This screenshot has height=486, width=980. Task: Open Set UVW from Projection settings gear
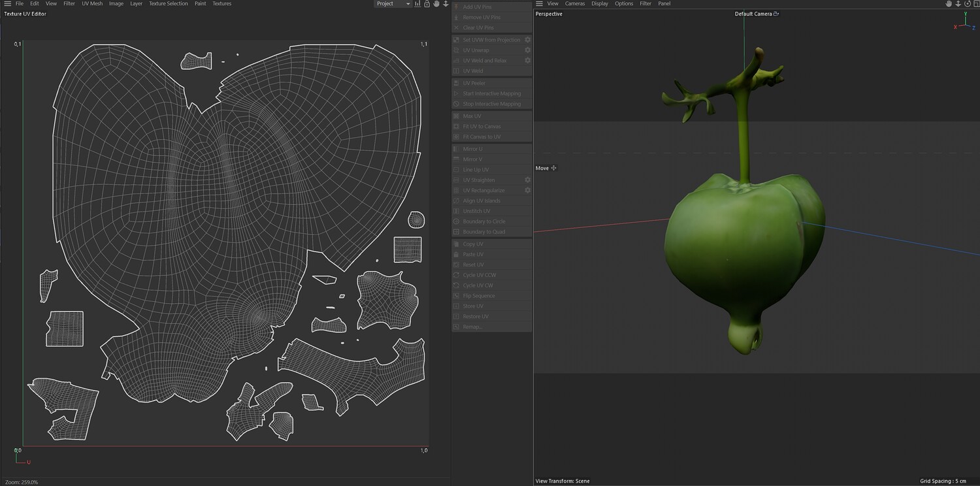click(528, 40)
